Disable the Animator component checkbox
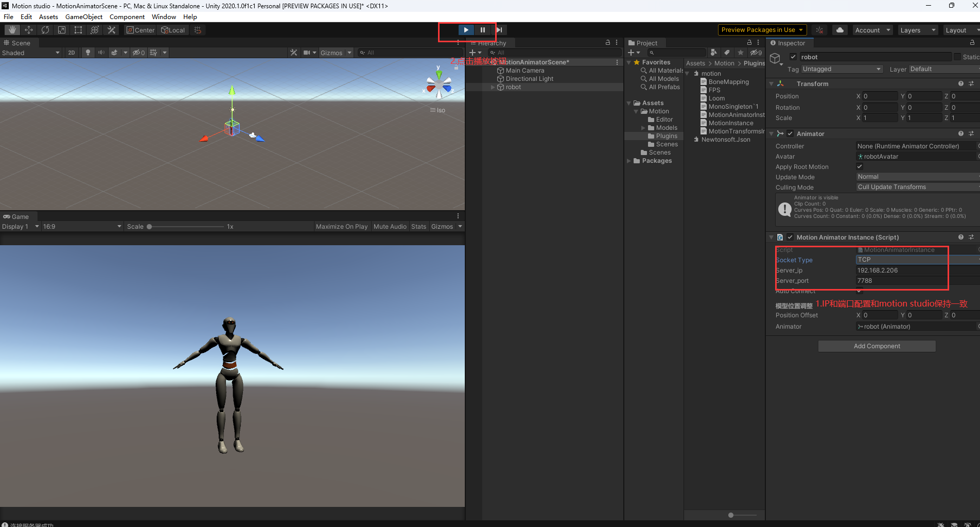Screen dimensions: 980x527 tap(790, 133)
